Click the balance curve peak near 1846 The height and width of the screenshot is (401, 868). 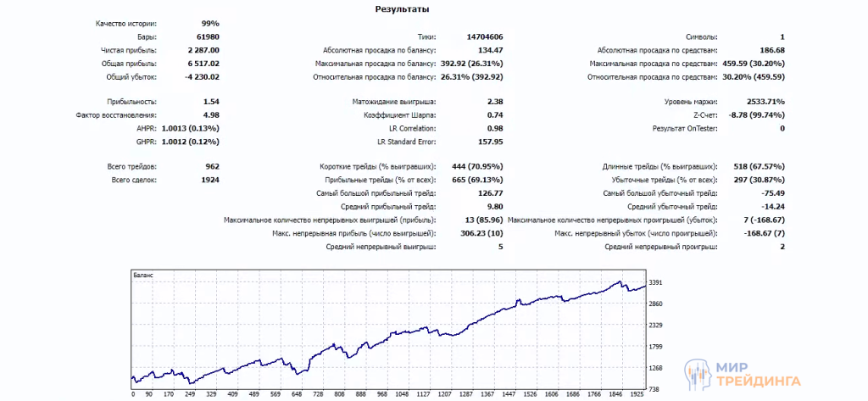[x=620, y=281]
